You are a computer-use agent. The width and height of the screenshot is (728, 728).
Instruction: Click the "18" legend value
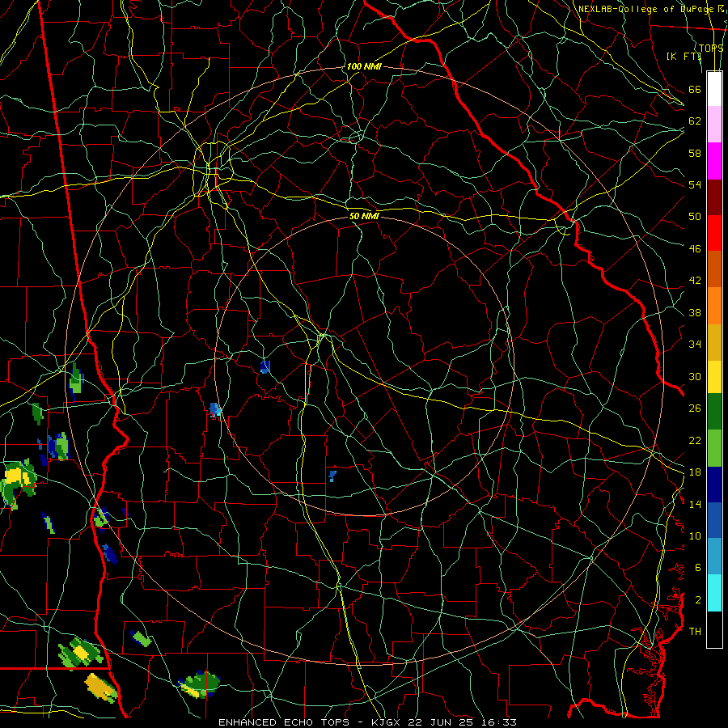[x=695, y=472]
